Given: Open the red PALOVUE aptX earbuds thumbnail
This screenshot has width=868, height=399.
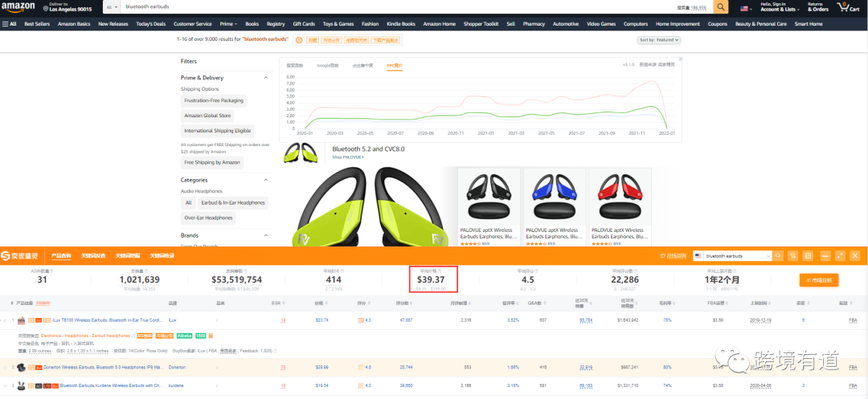Looking at the screenshot, I should 620,197.
